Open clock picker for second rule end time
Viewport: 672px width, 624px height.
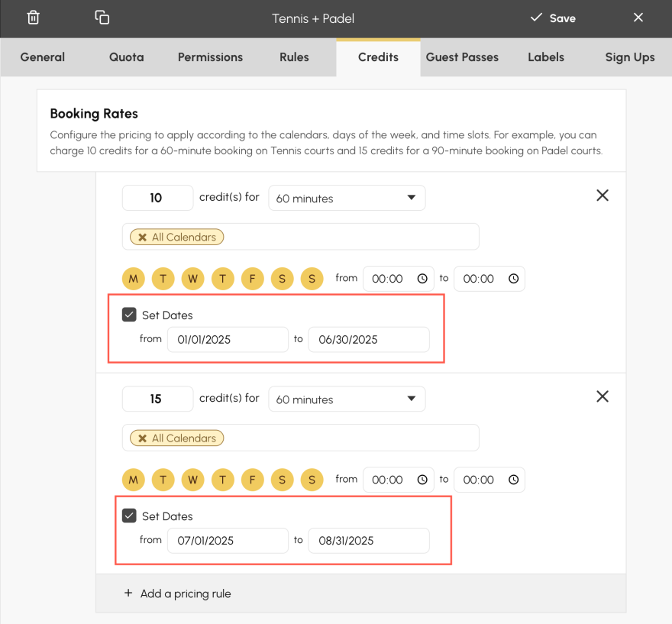coord(513,480)
